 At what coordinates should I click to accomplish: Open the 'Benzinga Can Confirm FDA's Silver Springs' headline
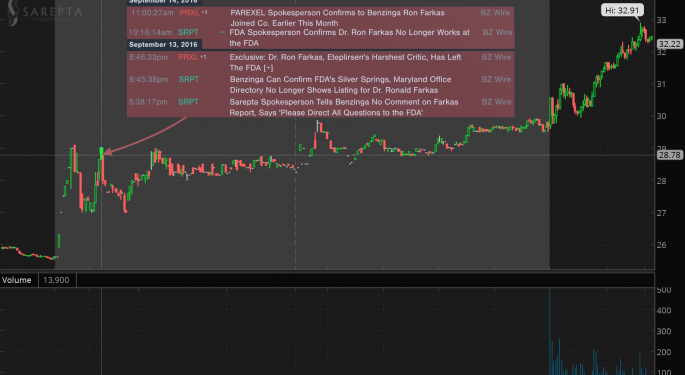coord(340,85)
